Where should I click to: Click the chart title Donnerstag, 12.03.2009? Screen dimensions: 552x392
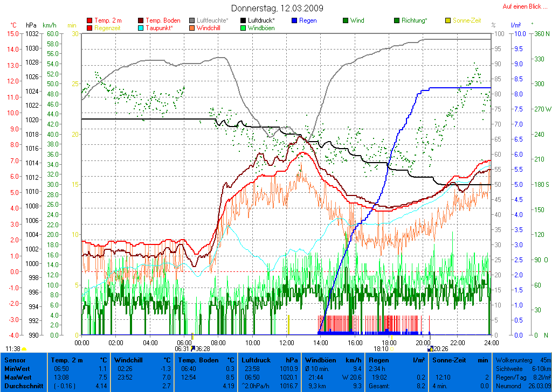(x=277, y=8)
